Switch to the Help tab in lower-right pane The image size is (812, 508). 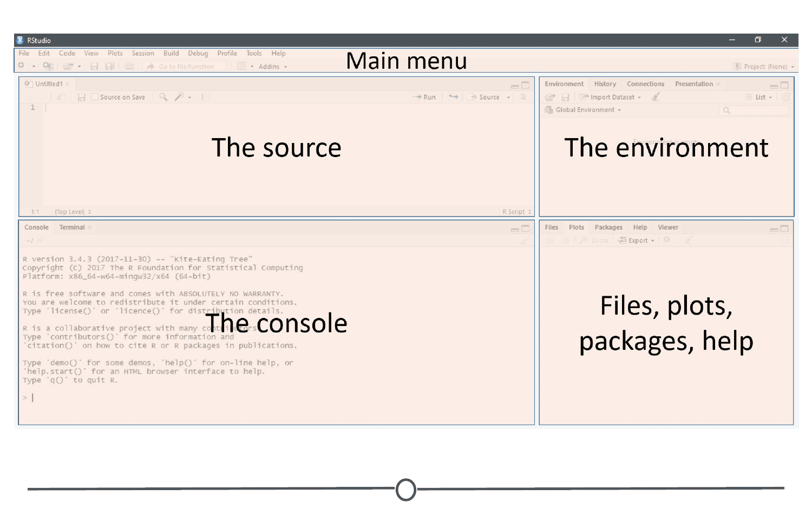640,227
